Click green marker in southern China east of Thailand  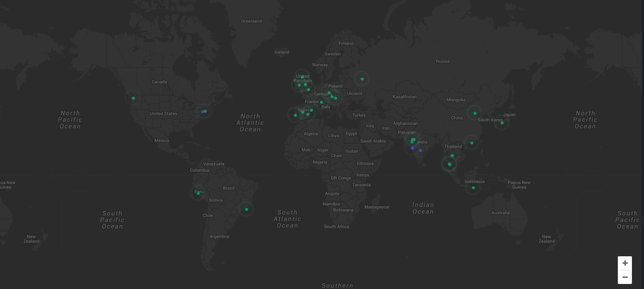472,143
